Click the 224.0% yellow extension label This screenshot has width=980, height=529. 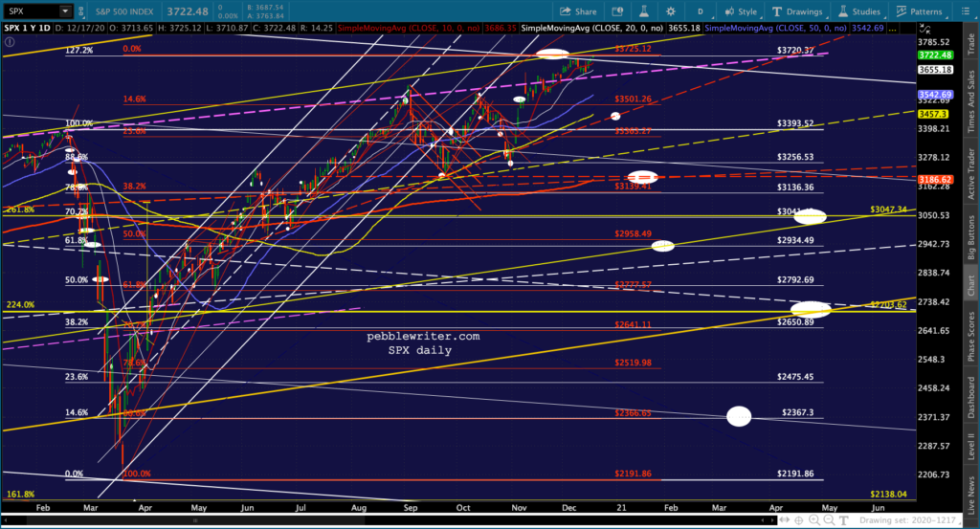coord(20,305)
